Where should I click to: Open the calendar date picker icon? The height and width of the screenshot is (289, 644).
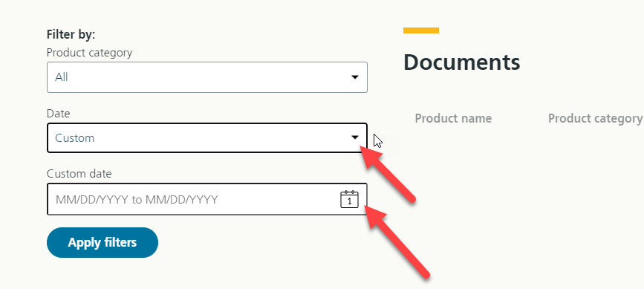tap(350, 200)
